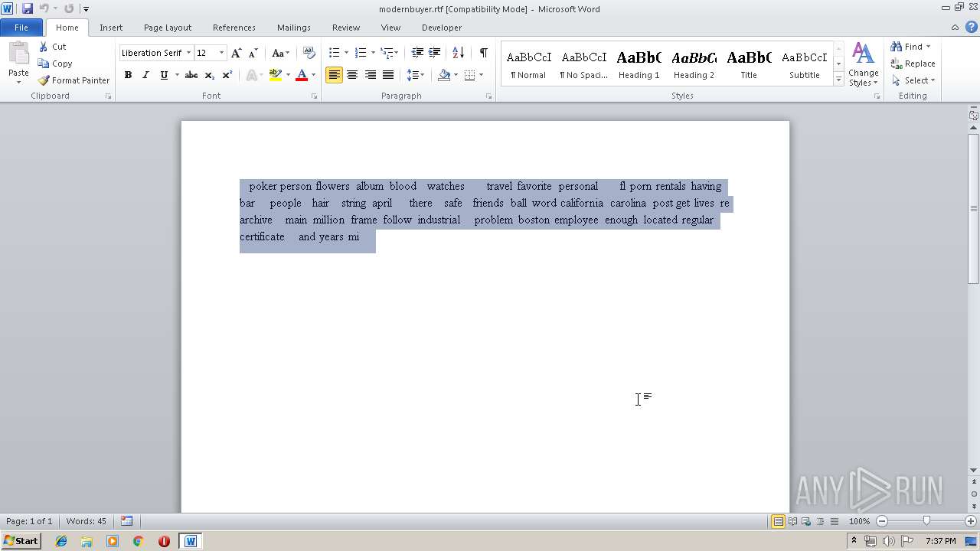Apply superscript formatting
980x551 pixels.
227,75
